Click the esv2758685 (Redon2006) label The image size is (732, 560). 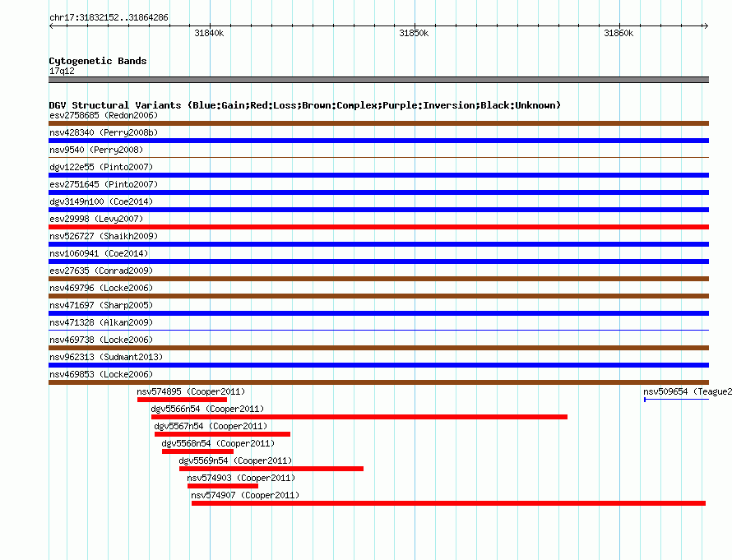(x=104, y=115)
